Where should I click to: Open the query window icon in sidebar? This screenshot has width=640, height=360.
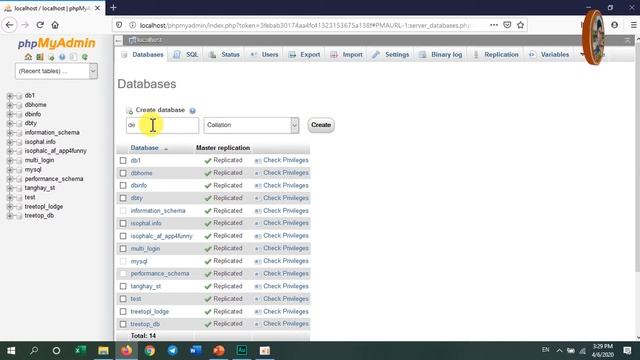(51, 57)
